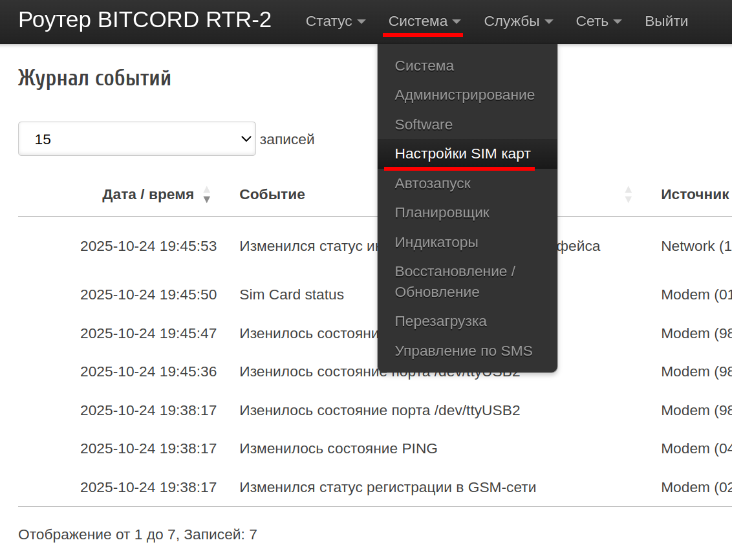Open Управление по SMS
732x560 pixels.
click(x=463, y=351)
